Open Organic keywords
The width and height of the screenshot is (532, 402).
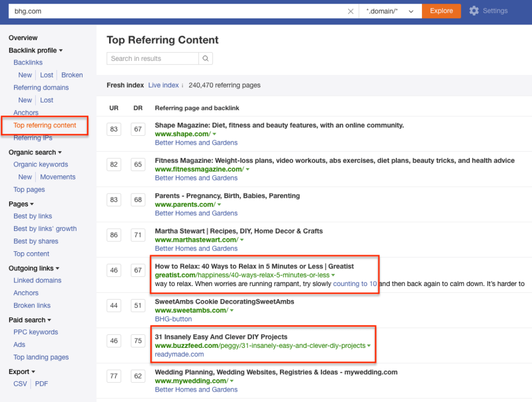pyautogui.click(x=41, y=164)
